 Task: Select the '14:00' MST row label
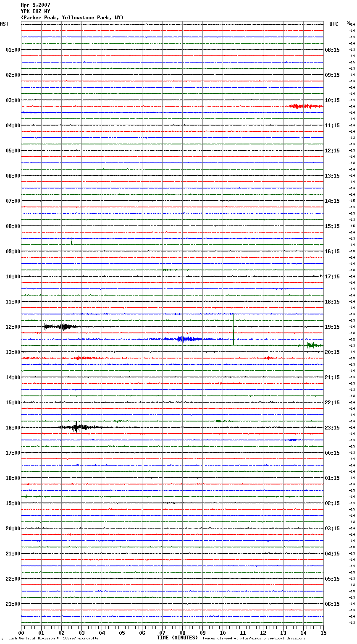pos(13,377)
